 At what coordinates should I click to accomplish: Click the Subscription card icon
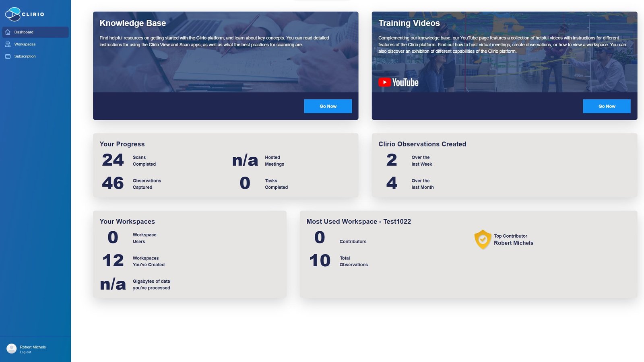tap(8, 56)
